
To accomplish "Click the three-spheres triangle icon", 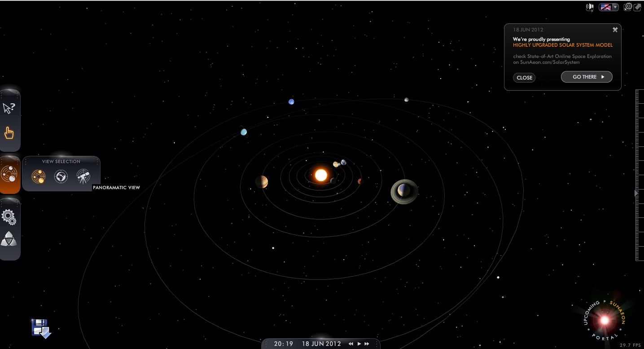I will 9,240.
